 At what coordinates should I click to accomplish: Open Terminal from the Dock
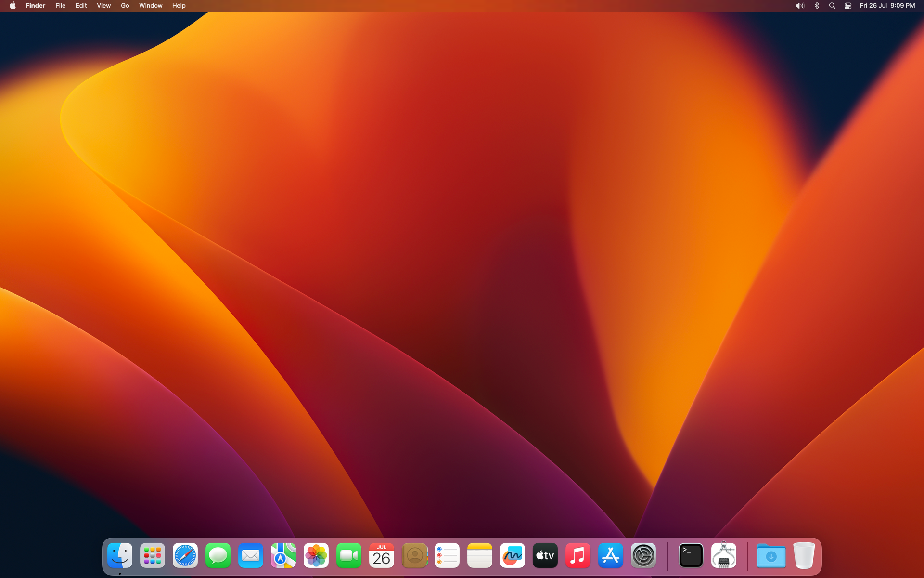[691, 556]
